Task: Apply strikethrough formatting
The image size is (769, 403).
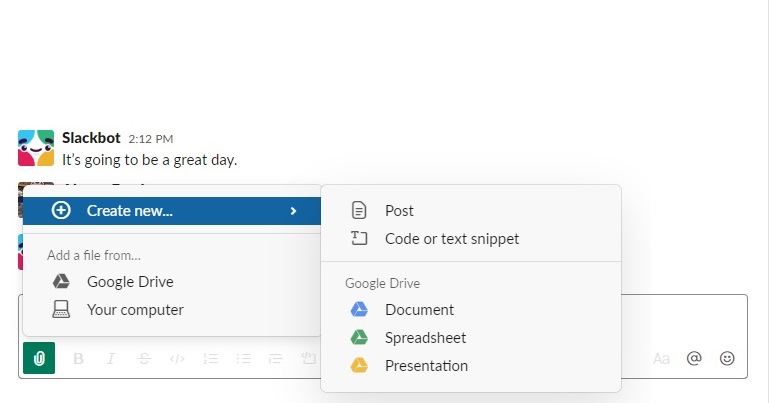Action: (x=144, y=359)
